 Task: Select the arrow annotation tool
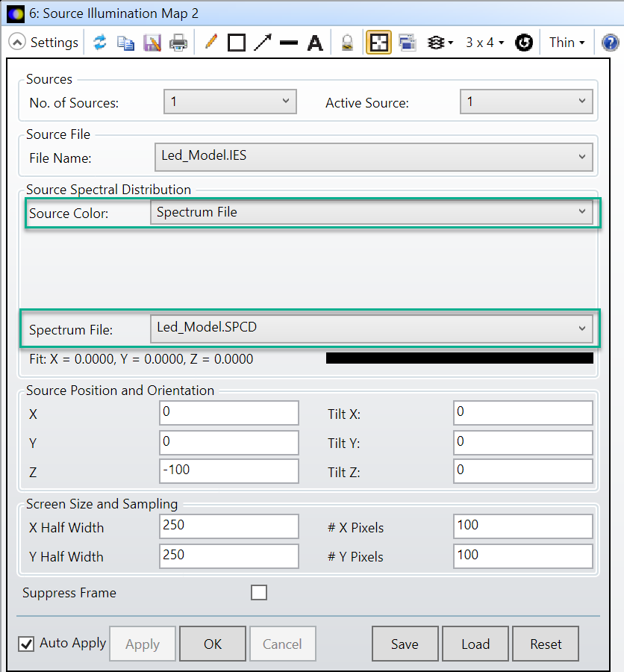click(263, 43)
